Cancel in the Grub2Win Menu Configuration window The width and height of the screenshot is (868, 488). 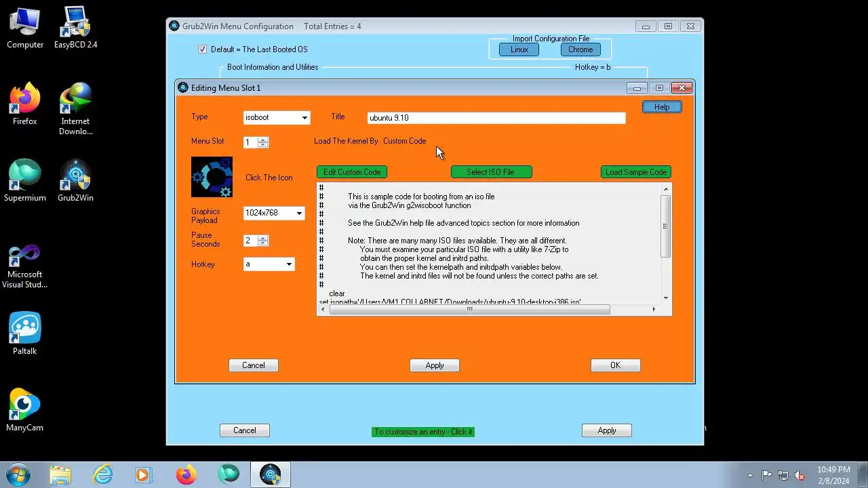coord(245,430)
